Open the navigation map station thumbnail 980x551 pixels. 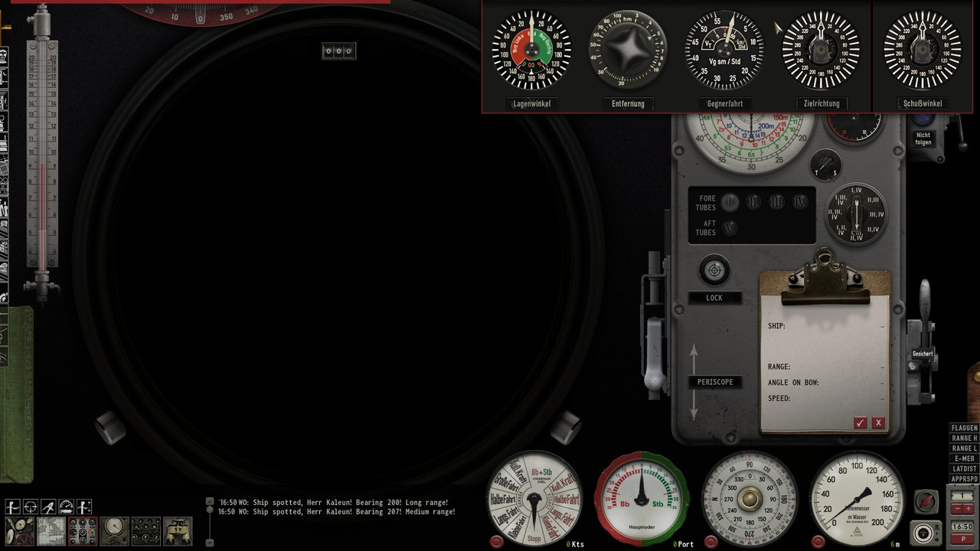[x=51, y=531]
